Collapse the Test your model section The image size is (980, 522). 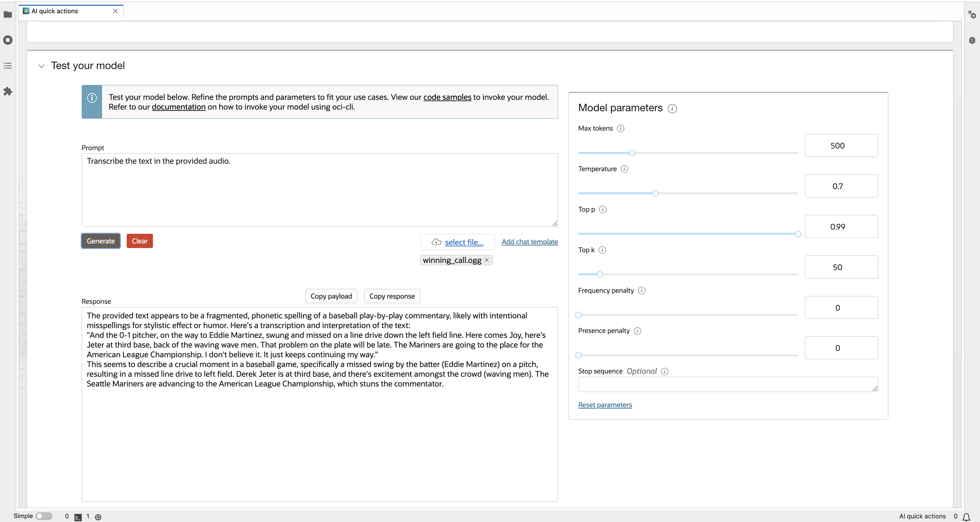tap(41, 66)
